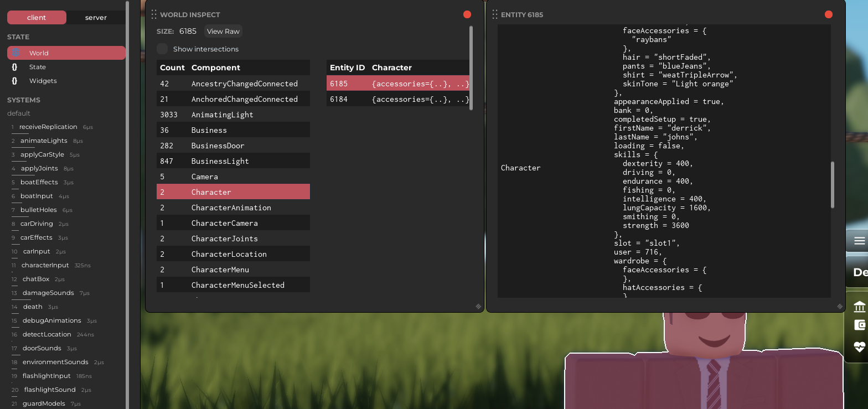The image size is (868, 409).
Task: Switch to the client realm tab
Action: click(37, 18)
